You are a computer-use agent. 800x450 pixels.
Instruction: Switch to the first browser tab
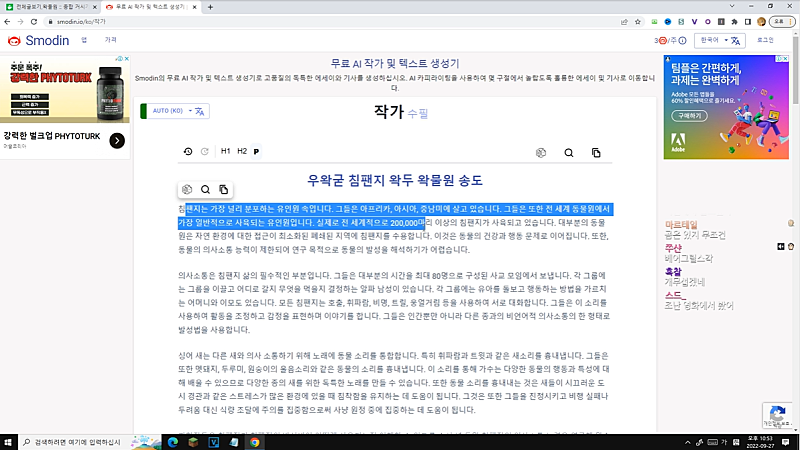point(46,7)
